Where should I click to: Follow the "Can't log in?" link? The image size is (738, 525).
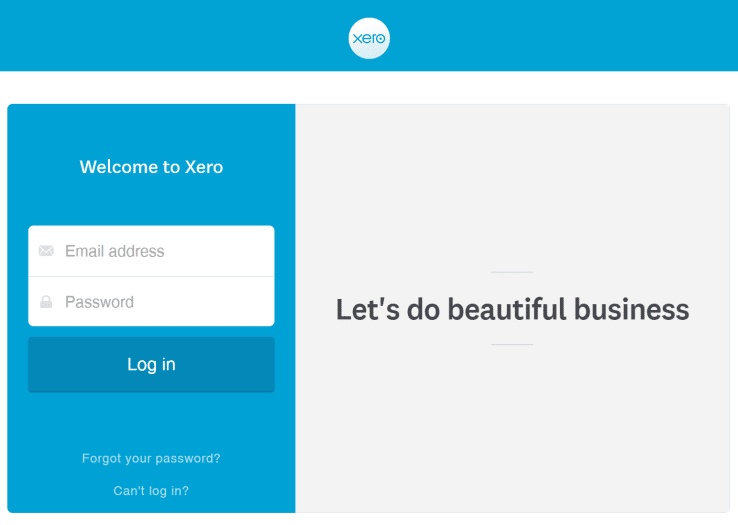[x=151, y=491]
